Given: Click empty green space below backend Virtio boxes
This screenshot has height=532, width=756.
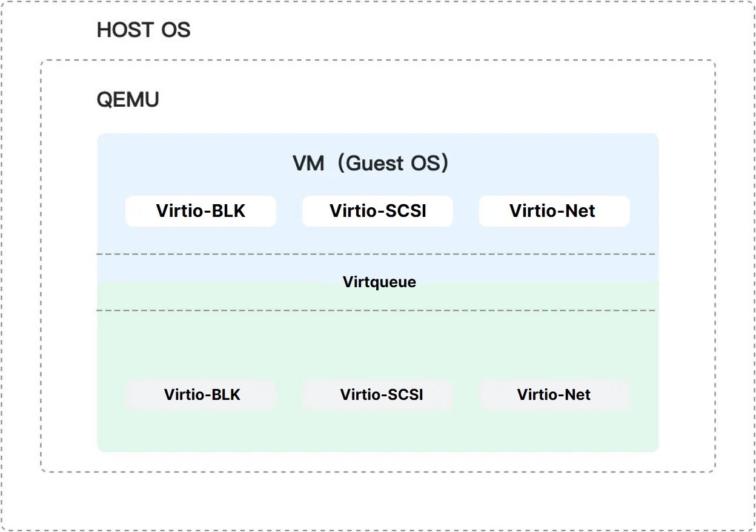Looking at the screenshot, I should (377, 431).
